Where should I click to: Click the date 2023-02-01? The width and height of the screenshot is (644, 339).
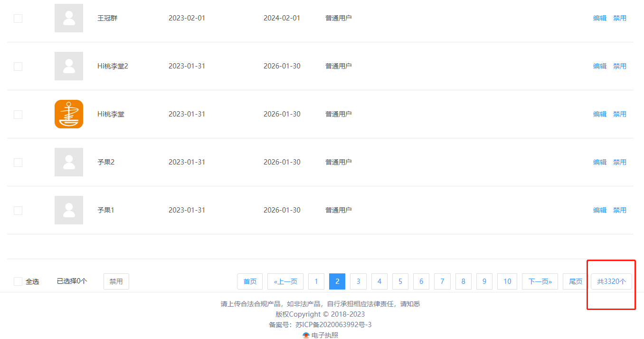[x=187, y=18]
